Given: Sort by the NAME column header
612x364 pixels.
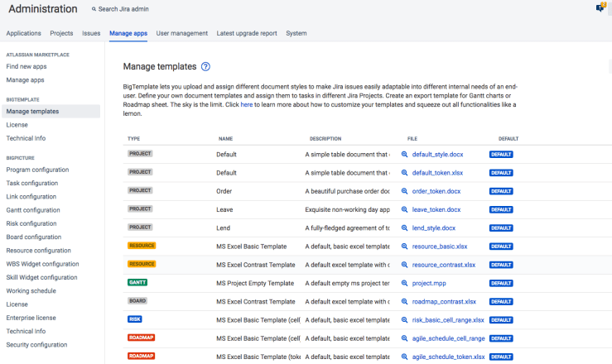Looking at the screenshot, I should point(225,138).
